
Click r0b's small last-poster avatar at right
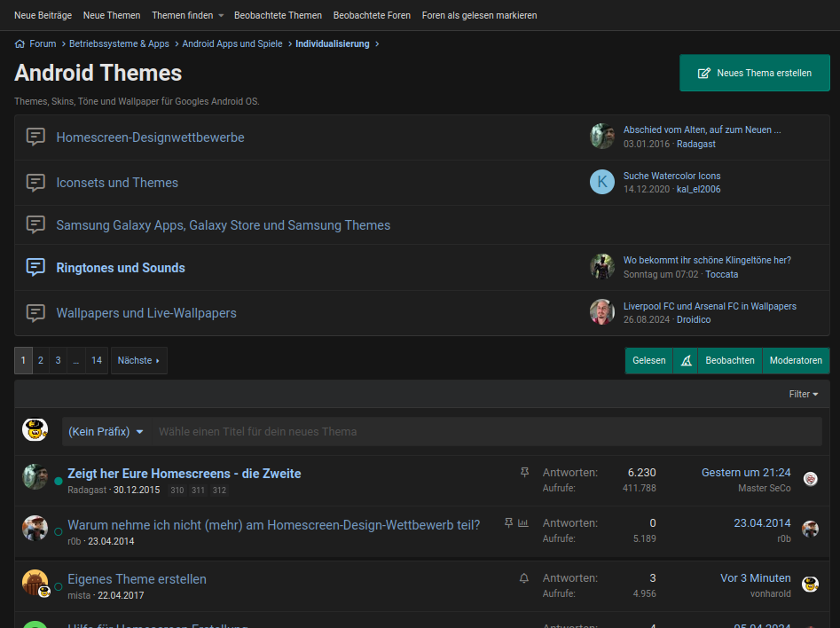[x=811, y=530]
